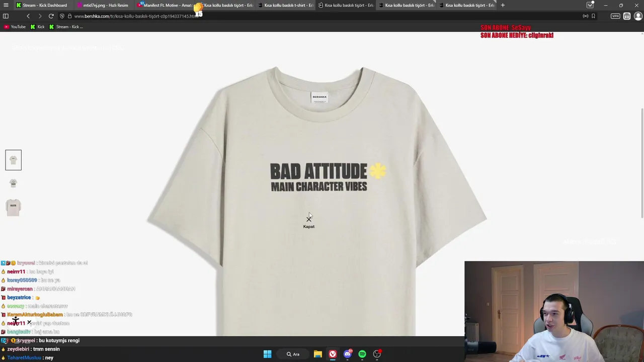Toggle the side panel button

[x=6, y=16]
